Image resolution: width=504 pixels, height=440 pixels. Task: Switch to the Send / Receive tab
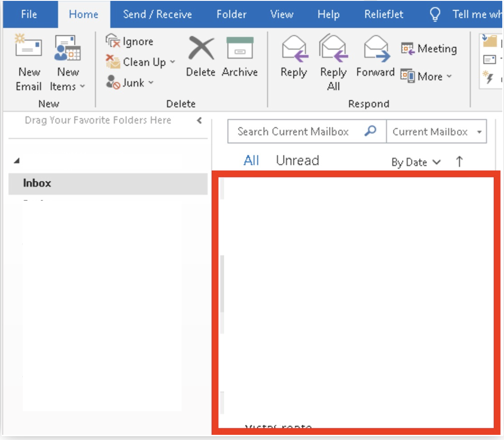[157, 14]
